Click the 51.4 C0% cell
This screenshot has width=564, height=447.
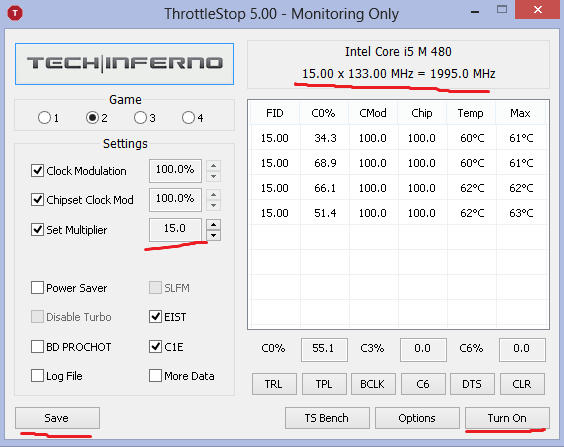(x=325, y=213)
